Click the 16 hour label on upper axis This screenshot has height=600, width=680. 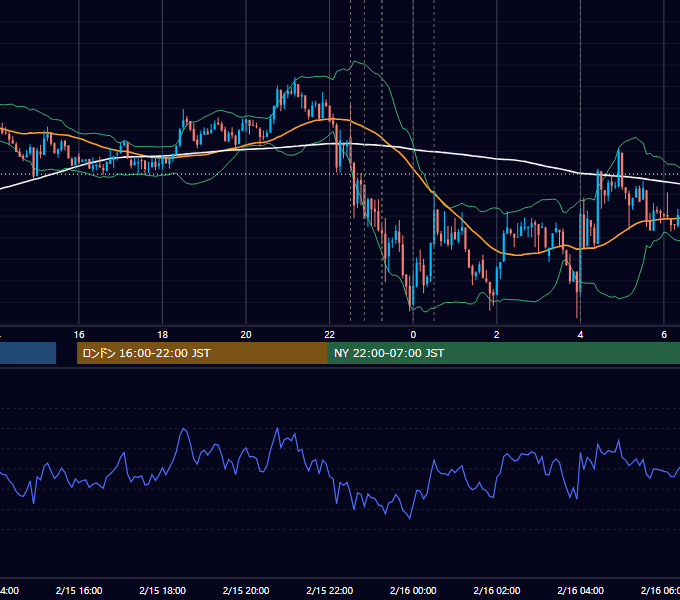[x=79, y=335]
